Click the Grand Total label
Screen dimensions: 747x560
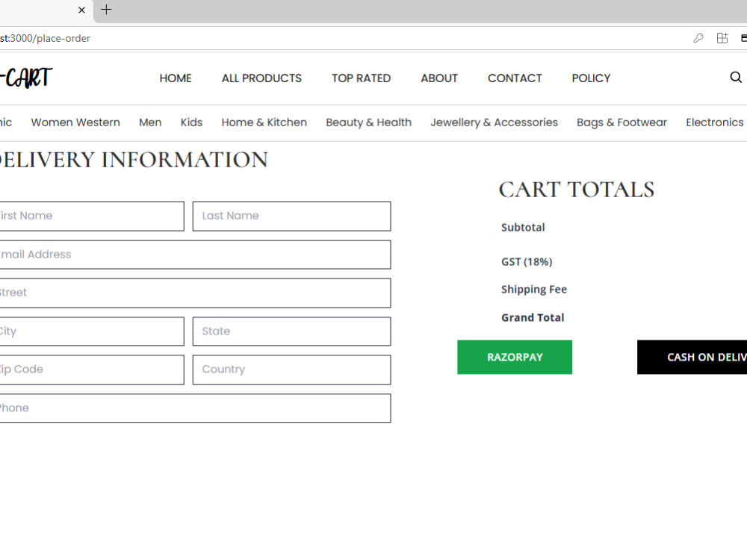click(x=533, y=317)
